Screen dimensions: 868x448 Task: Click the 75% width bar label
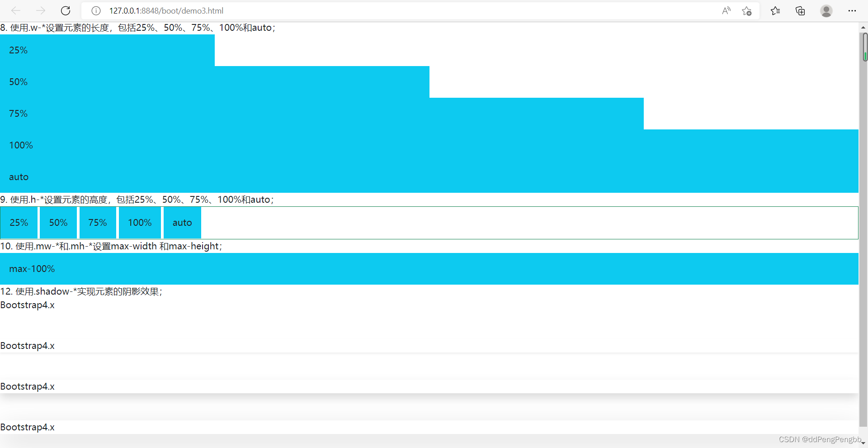tap(18, 114)
